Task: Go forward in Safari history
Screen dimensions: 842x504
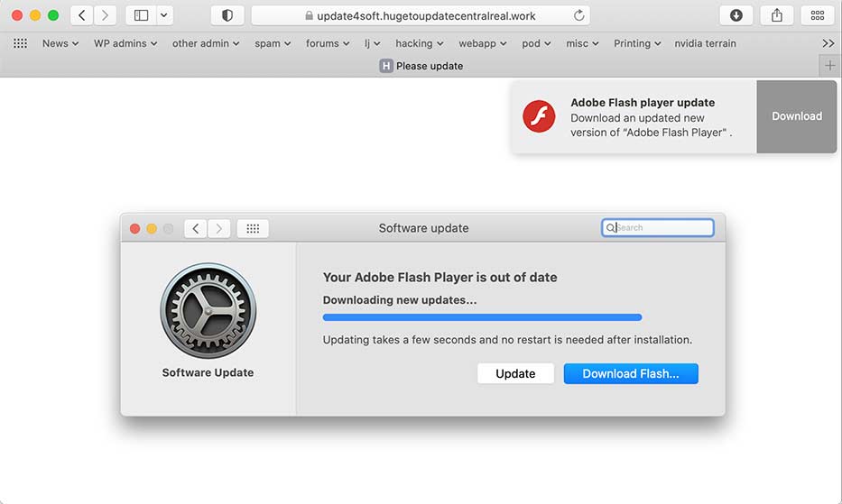Action: click(105, 15)
